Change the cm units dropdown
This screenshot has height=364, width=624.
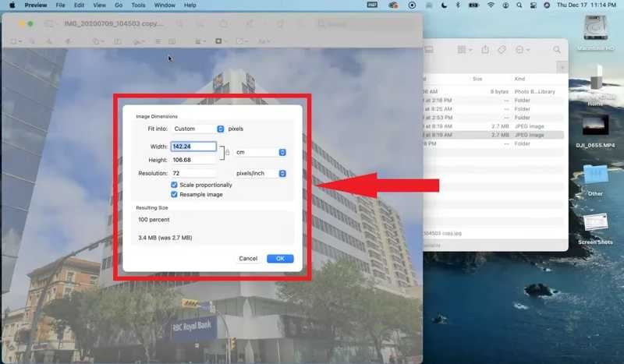[x=261, y=152]
